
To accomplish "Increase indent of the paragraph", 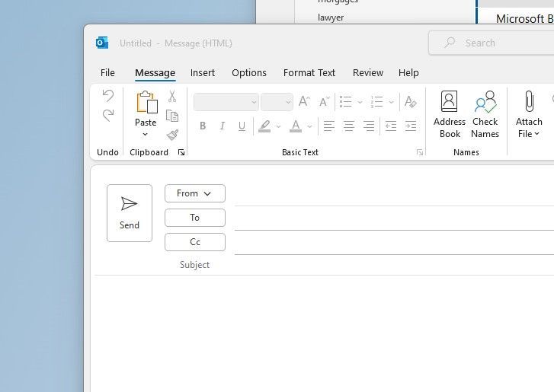I will click(411, 126).
